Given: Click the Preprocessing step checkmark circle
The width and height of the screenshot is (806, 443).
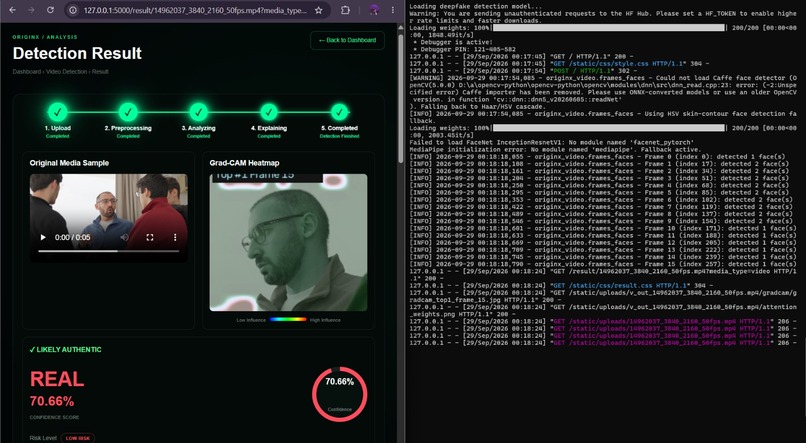Looking at the screenshot, I should click(x=128, y=112).
